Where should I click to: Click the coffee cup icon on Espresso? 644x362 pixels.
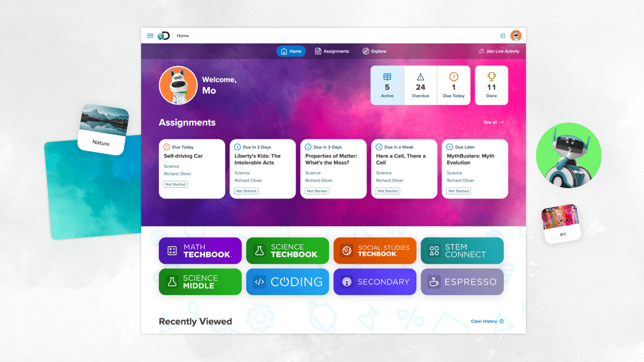(x=434, y=282)
